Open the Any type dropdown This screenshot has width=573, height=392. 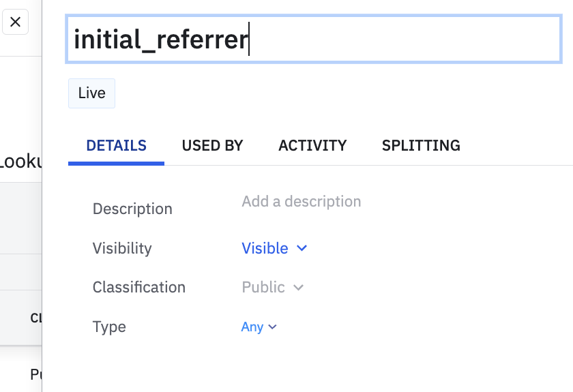tap(252, 327)
